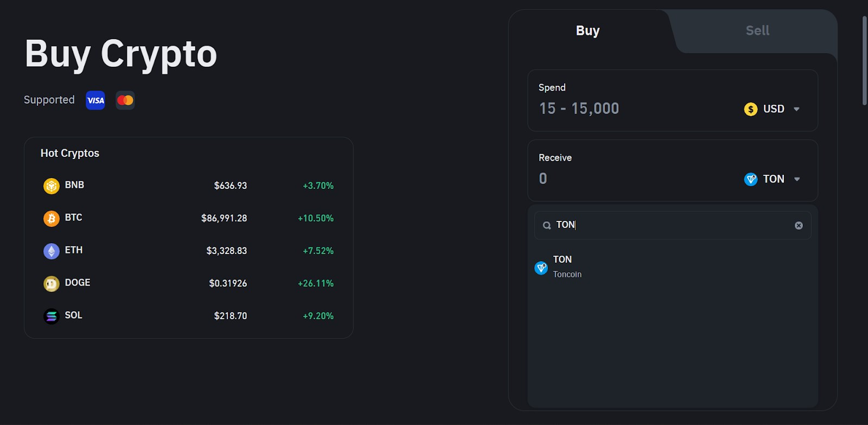Open the SOL $218.70 price row
Image resolution: width=868 pixels, height=425 pixels.
point(188,316)
